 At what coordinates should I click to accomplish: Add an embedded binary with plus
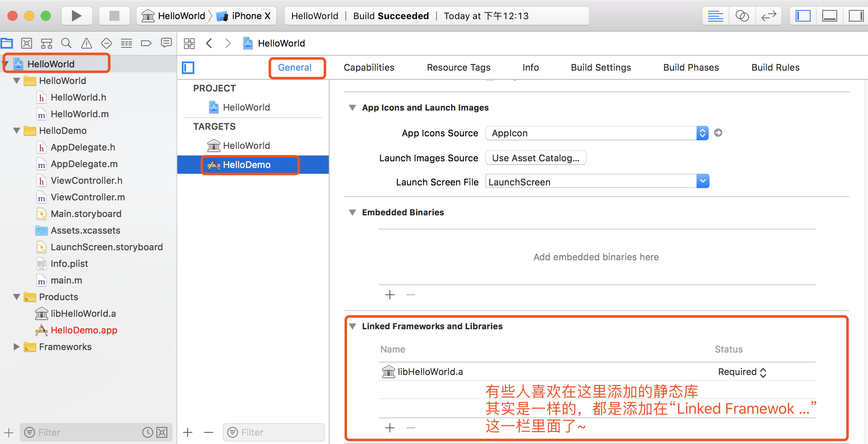[390, 295]
